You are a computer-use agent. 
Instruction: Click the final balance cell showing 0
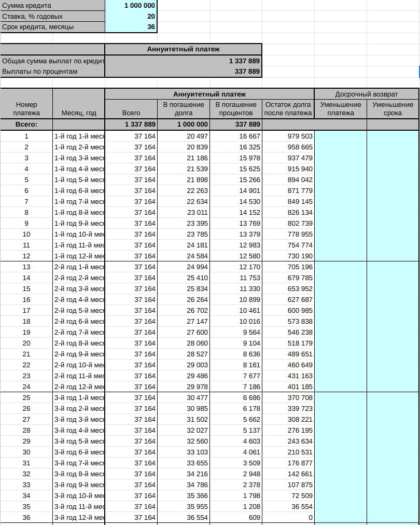pos(288,517)
